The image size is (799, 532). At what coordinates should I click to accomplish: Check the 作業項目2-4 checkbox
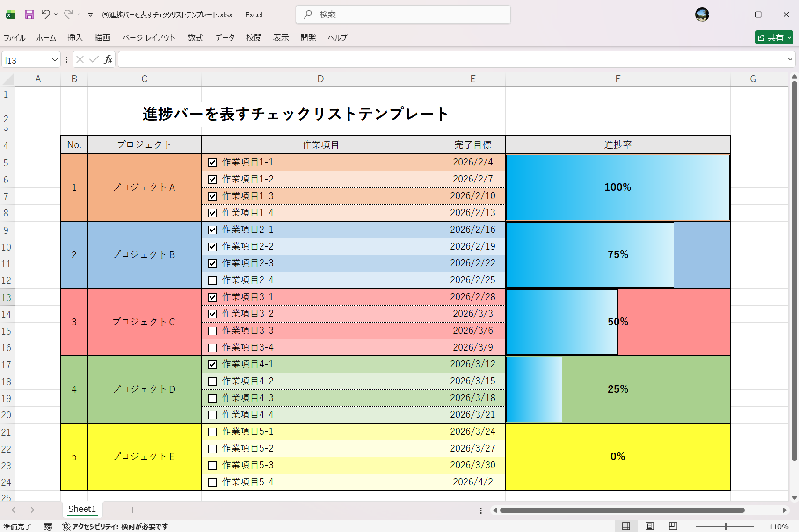[x=212, y=280]
